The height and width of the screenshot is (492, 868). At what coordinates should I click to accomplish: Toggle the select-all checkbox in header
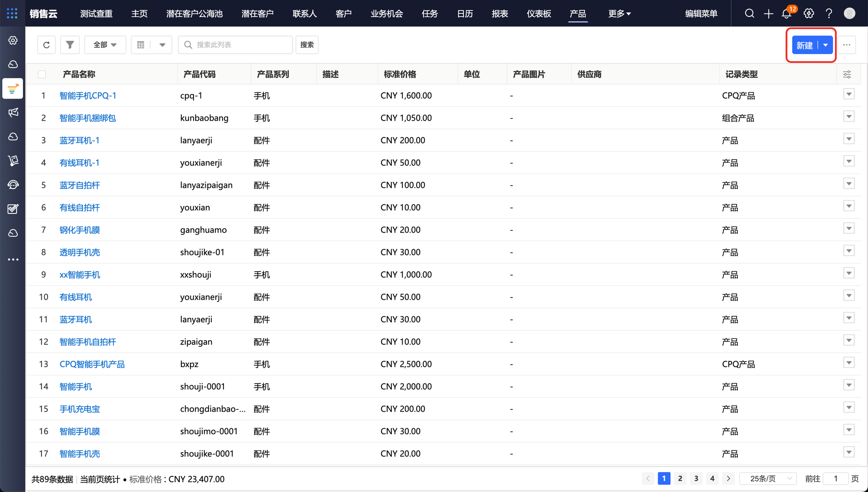(42, 74)
